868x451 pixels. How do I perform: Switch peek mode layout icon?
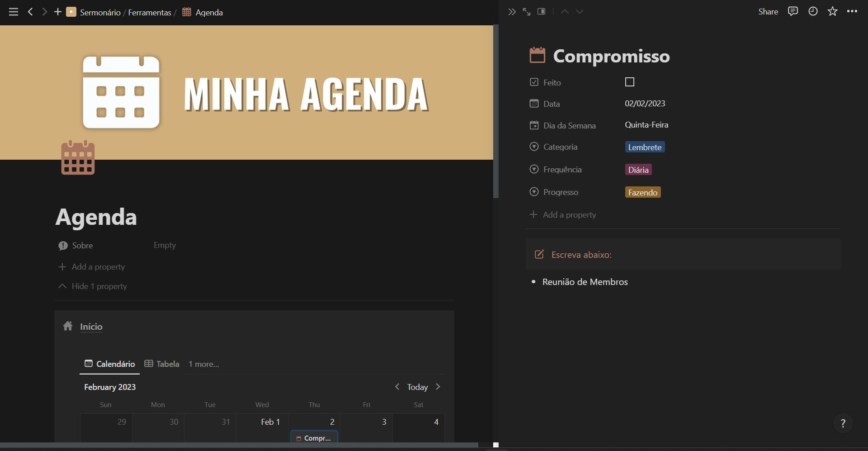pos(542,12)
